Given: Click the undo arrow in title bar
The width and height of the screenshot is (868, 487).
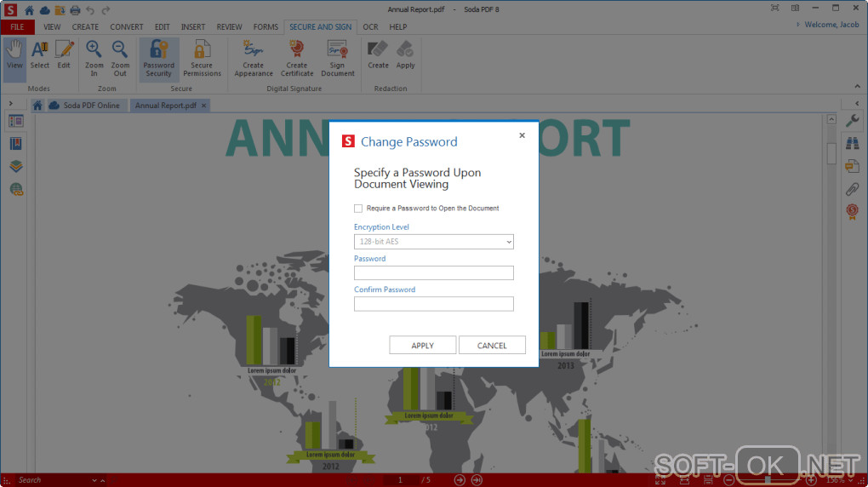Looking at the screenshot, I should (x=90, y=10).
